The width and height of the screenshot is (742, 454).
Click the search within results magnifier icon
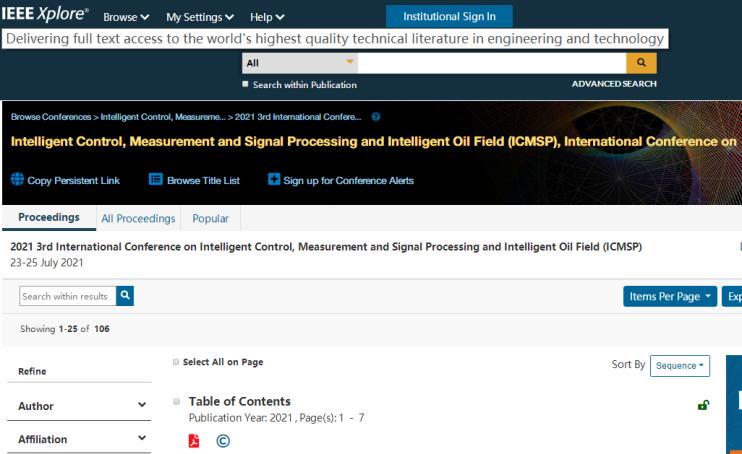(x=125, y=296)
